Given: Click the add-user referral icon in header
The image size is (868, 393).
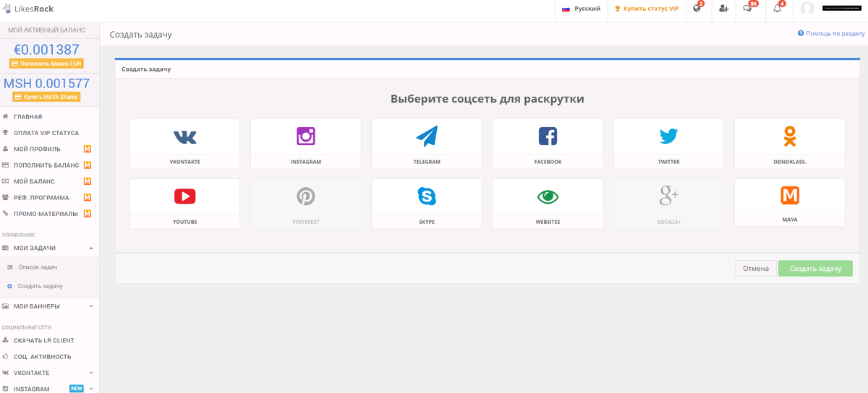Looking at the screenshot, I should pyautogui.click(x=723, y=9).
